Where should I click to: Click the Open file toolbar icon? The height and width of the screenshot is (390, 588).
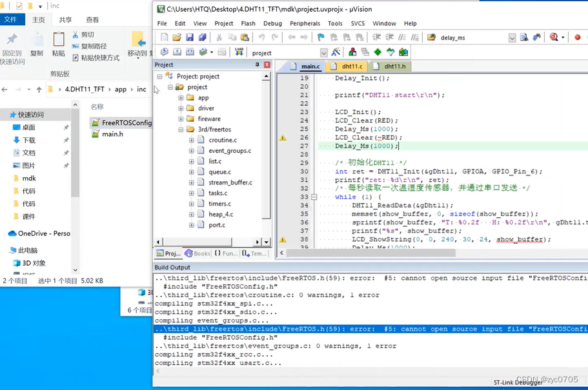coord(177,37)
